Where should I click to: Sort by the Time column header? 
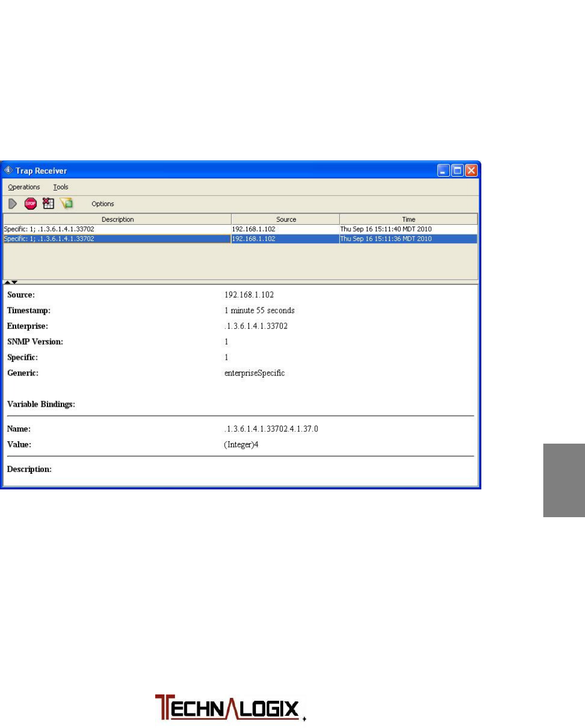(408, 220)
